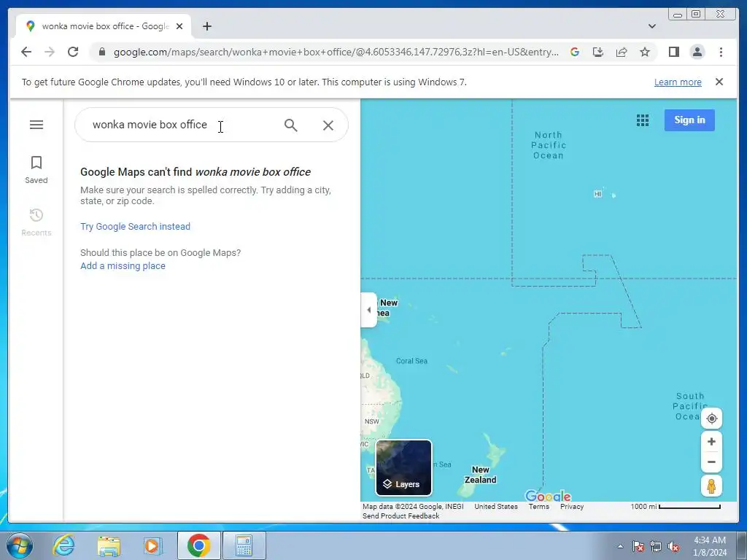Zoom out on the map

click(711, 462)
